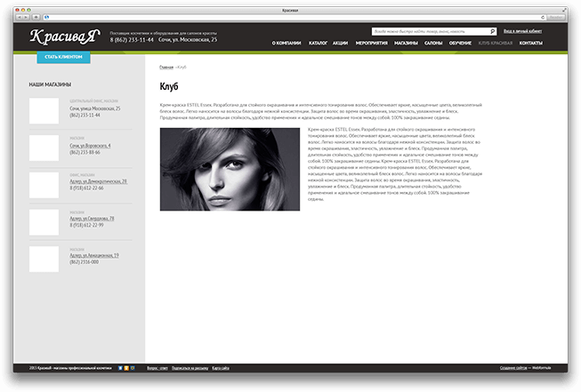
Task: Open store address Адлер, Свердлова, 78 link
Action: [92, 219]
